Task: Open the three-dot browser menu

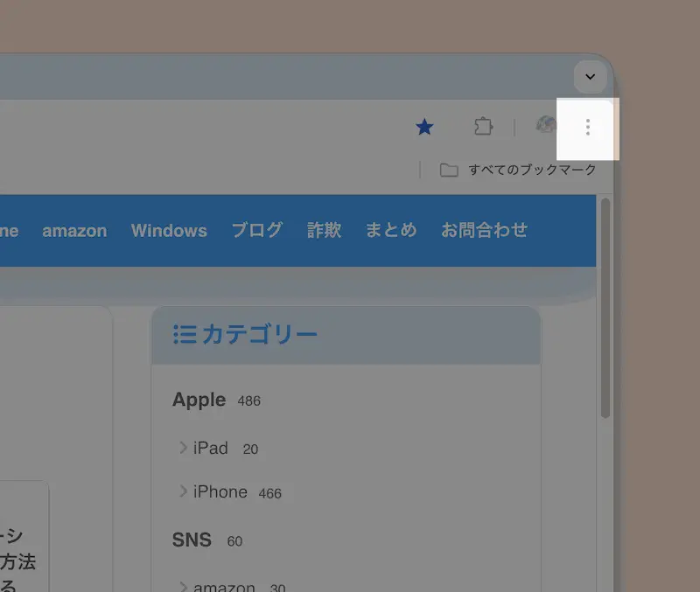Action: 587,129
